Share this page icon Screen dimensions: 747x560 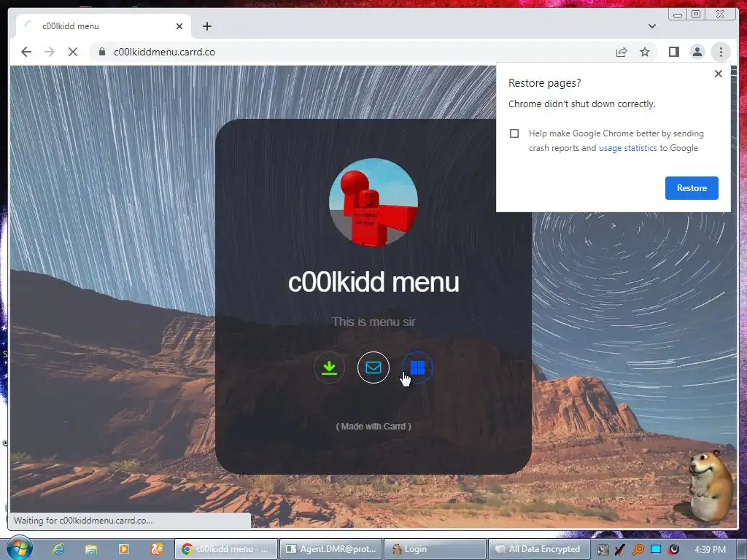pos(622,52)
